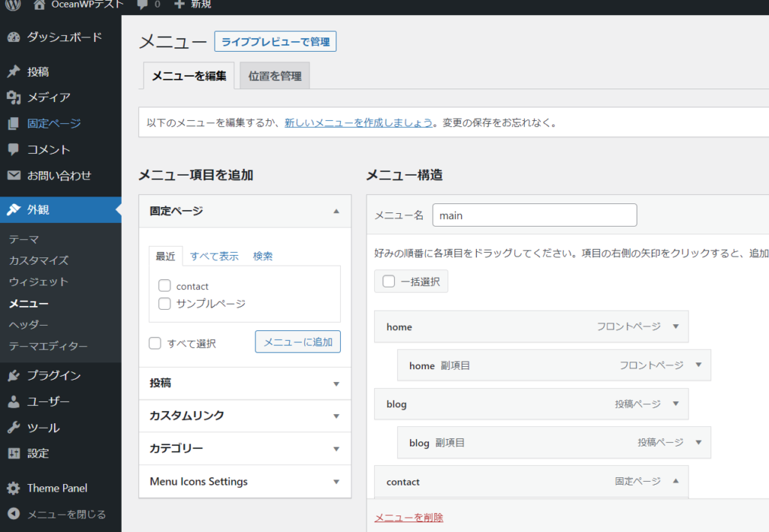Screen dimensions: 769x532
Task: Click the ツール wrench icon
Action: pyautogui.click(x=14, y=428)
